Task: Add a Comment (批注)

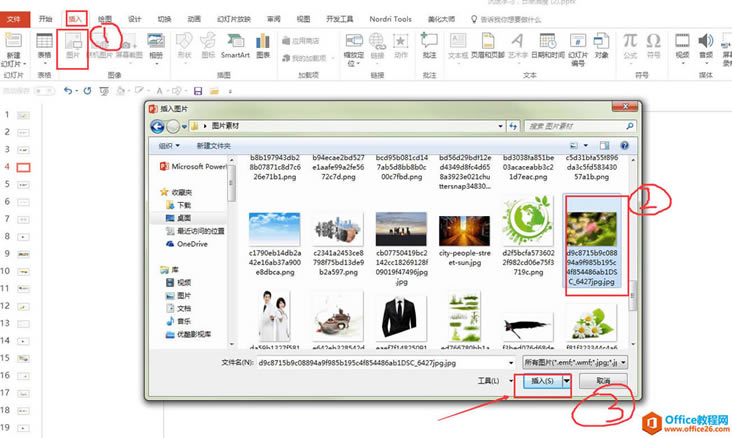Action: point(429,46)
